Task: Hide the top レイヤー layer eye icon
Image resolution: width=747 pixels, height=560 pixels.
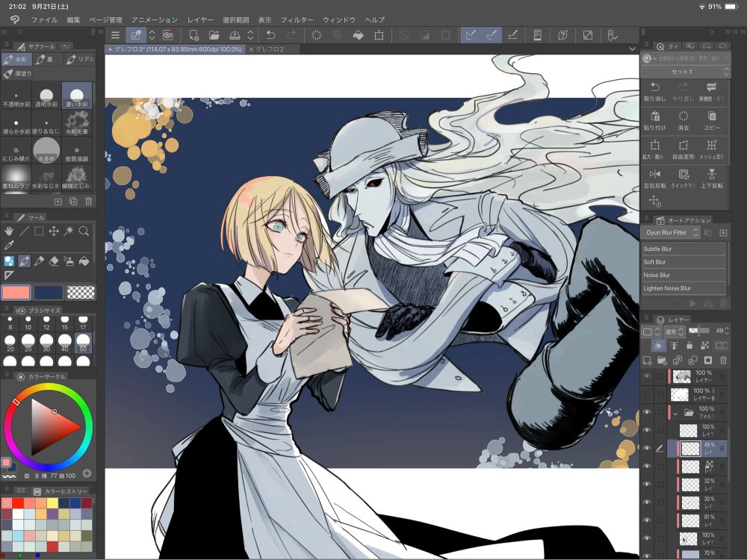Action: 646,376
